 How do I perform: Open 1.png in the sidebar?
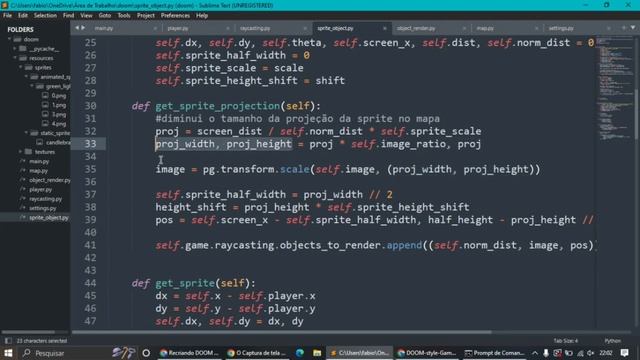[x=58, y=105]
